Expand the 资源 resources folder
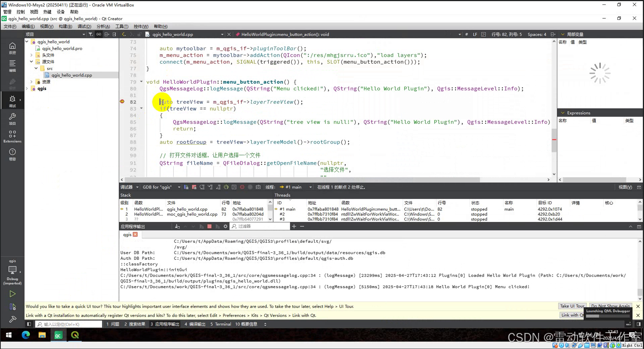644x349 pixels. 31,82
